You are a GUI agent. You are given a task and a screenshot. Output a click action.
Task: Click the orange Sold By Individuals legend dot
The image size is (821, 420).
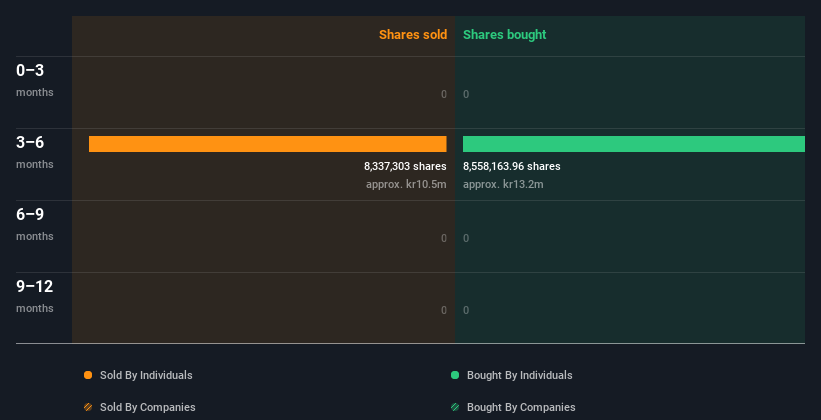[x=88, y=375]
